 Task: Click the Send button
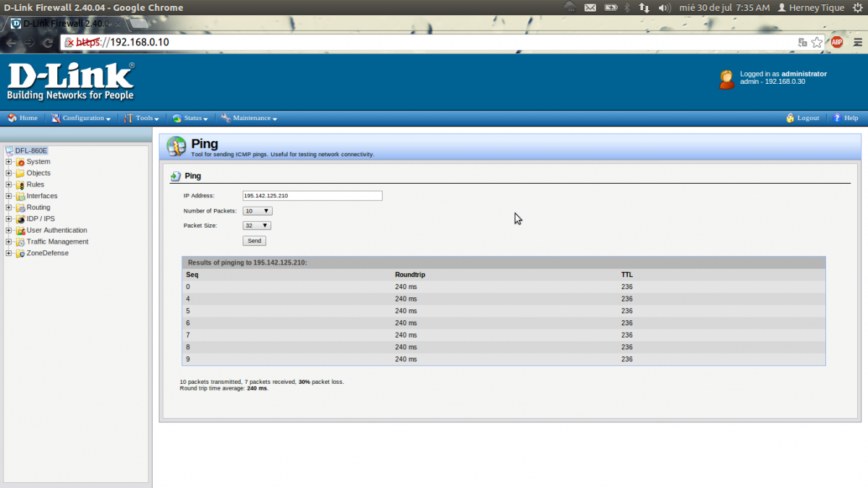tap(254, 241)
